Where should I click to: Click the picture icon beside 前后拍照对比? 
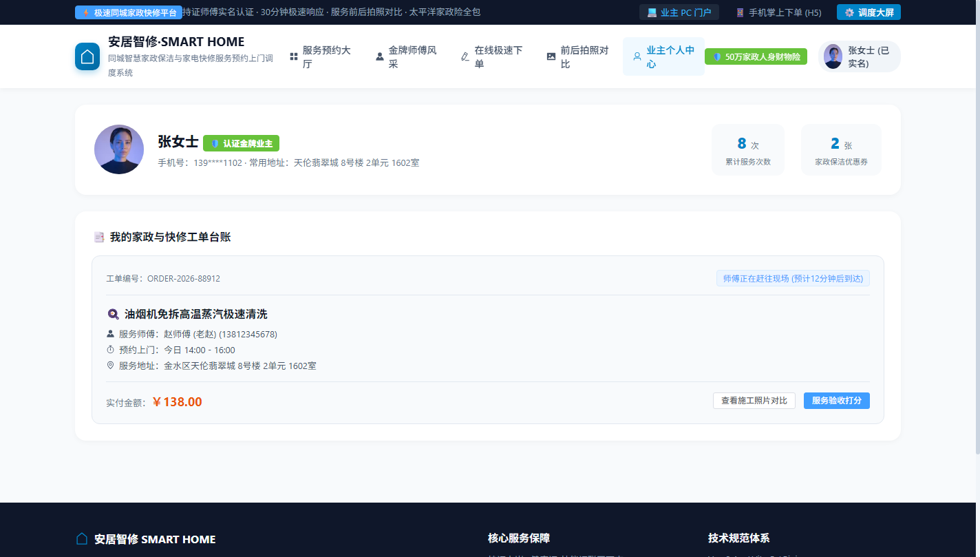click(551, 56)
